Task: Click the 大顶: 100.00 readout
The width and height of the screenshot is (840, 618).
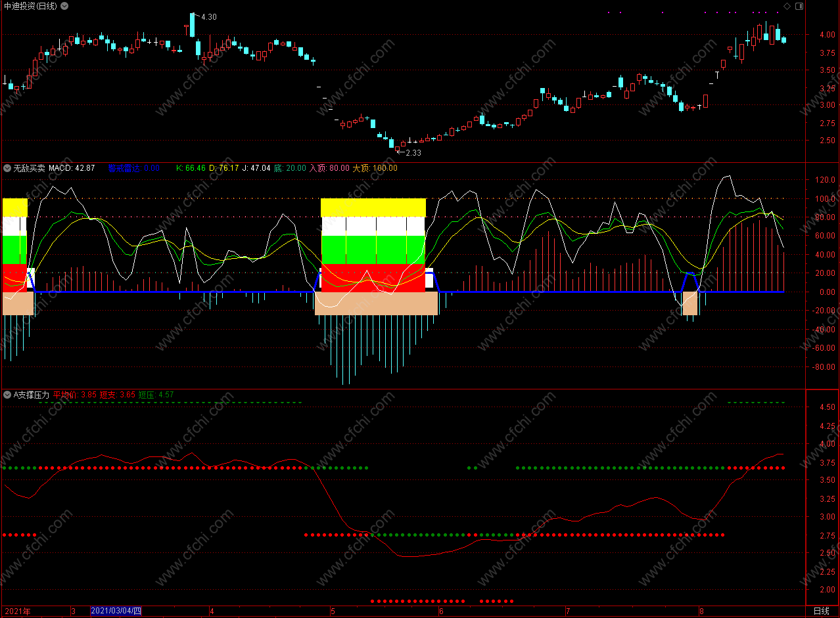Action: [x=375, y=168]
